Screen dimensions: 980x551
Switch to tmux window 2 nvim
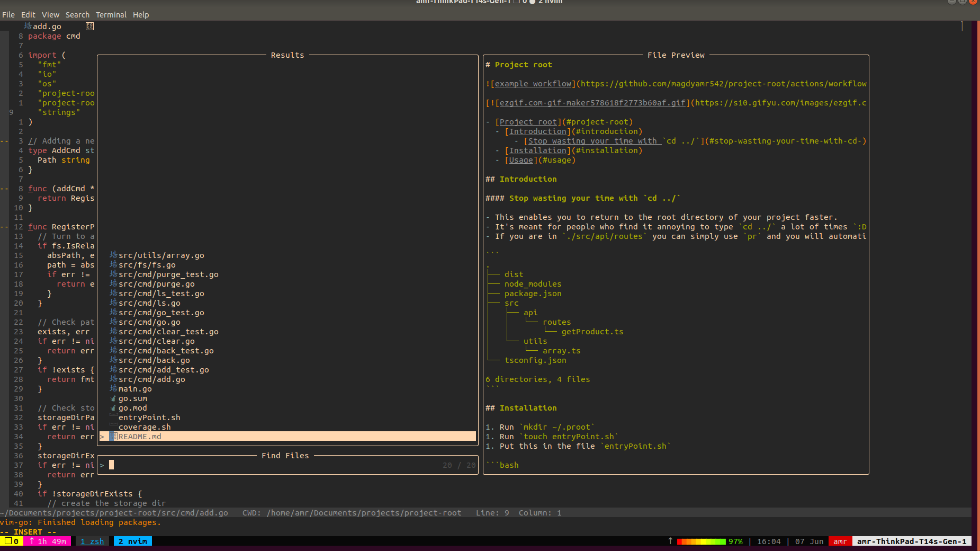click(x=132, y=541)
